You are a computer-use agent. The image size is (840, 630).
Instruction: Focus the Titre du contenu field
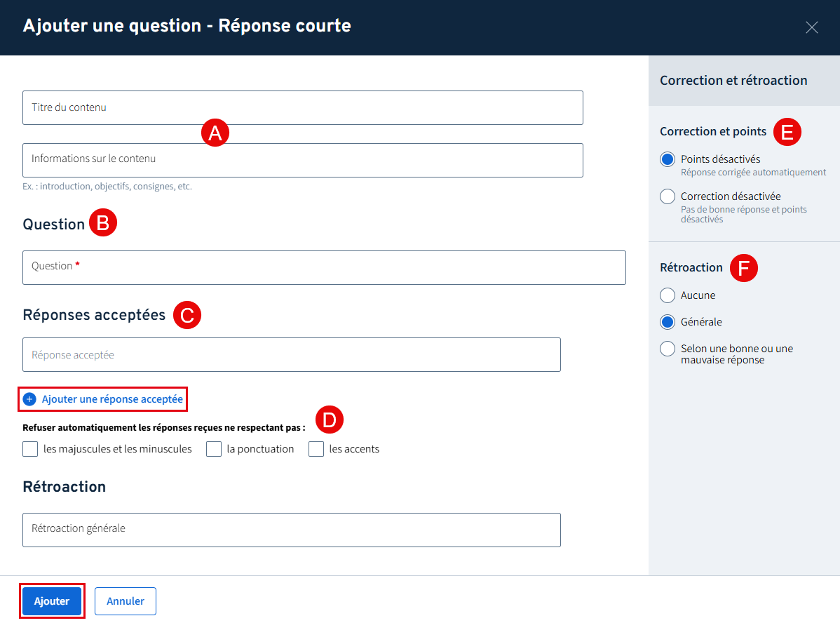pos(303,107)
